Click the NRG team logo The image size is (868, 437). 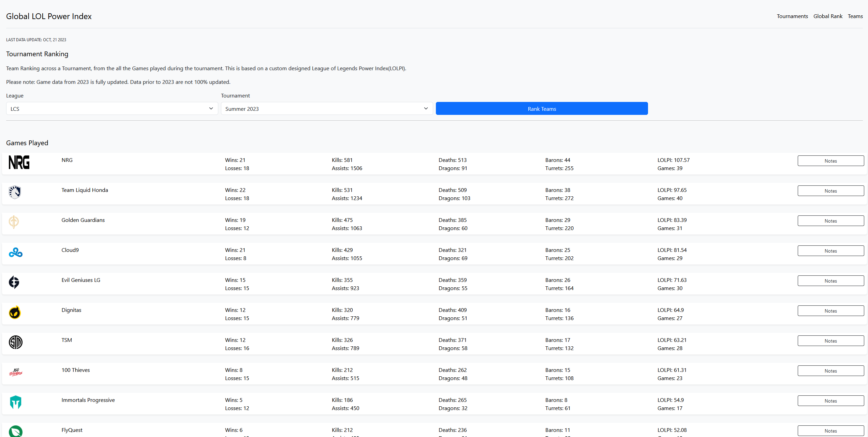coord(19,162)
